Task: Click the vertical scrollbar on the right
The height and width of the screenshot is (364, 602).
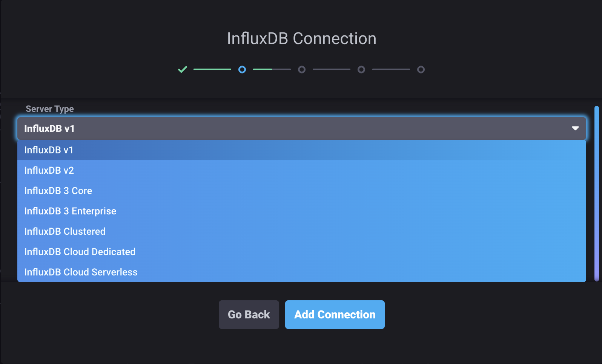Action: click(x=596, y=194)
